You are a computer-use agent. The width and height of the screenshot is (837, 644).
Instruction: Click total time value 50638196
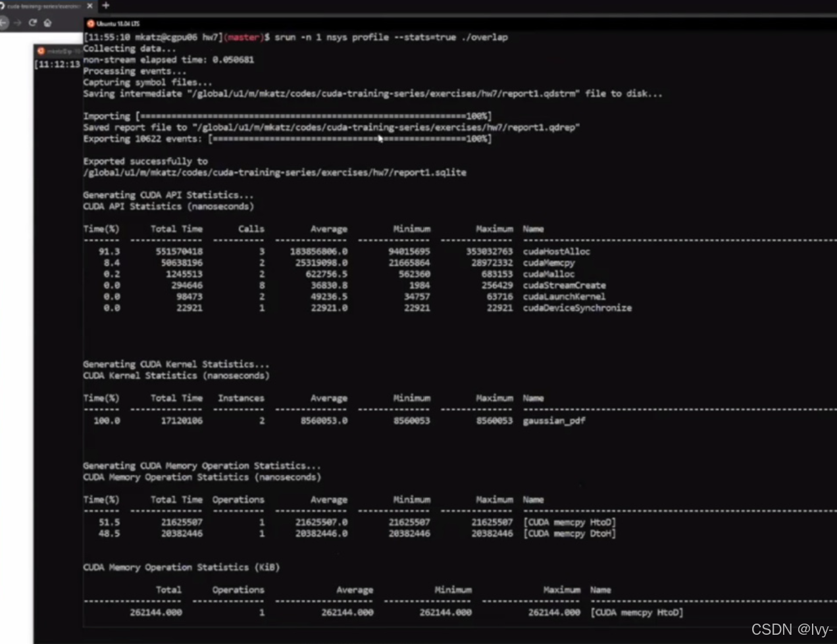coord(182,262)
